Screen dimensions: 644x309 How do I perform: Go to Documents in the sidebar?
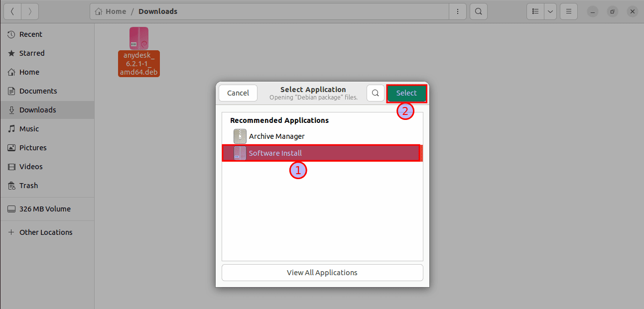point(47,91)
